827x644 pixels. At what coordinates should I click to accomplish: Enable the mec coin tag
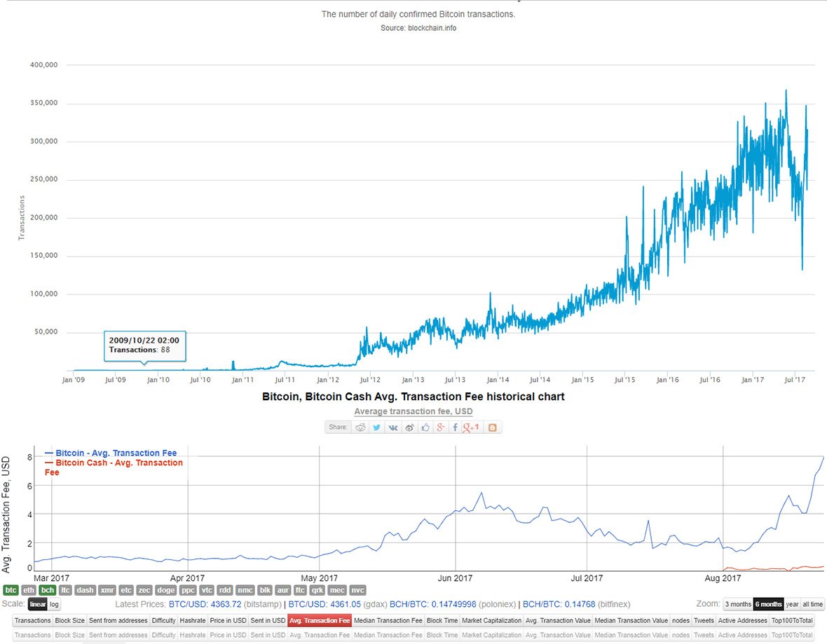click(337, 590)
